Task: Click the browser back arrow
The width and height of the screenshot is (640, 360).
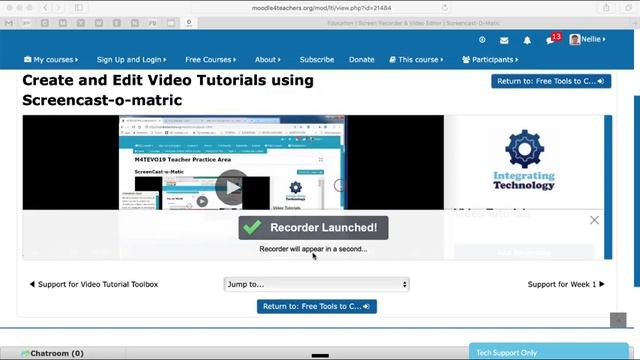Action: (45, 8)
